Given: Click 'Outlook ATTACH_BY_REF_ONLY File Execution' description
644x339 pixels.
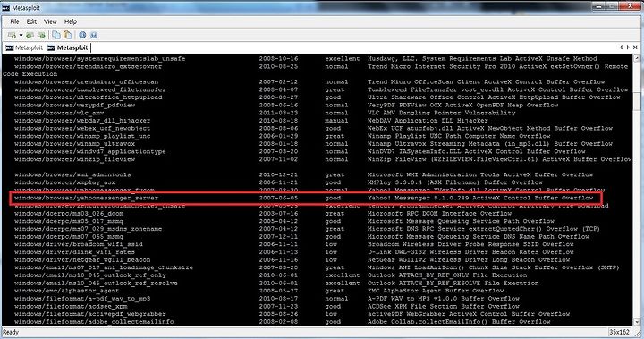Looking at the screenshot, I should pos(447,275).
